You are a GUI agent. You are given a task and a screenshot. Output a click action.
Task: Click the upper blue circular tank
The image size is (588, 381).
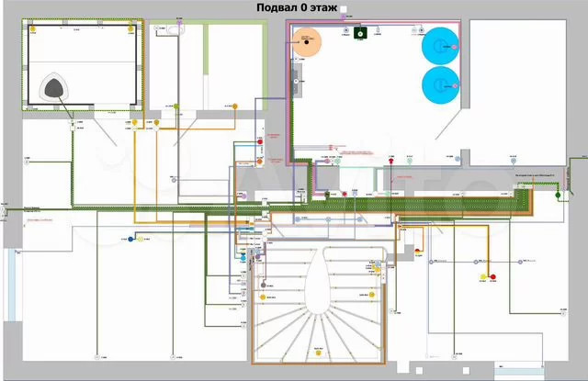[440, 46]
